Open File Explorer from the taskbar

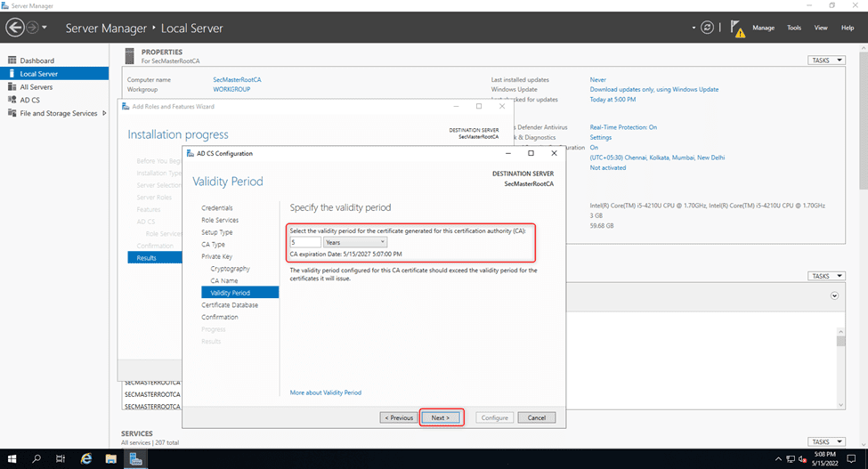[110, 459]
